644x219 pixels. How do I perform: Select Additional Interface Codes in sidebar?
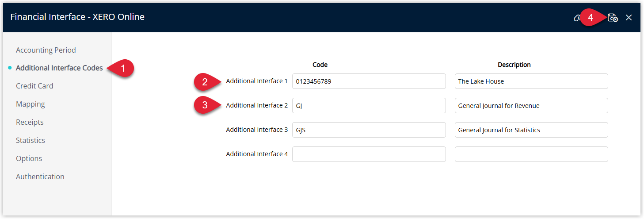(59, 68)
